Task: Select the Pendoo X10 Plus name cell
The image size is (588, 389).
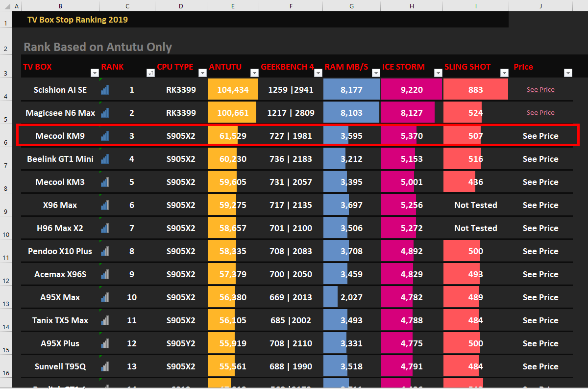Action: point(60,251)
